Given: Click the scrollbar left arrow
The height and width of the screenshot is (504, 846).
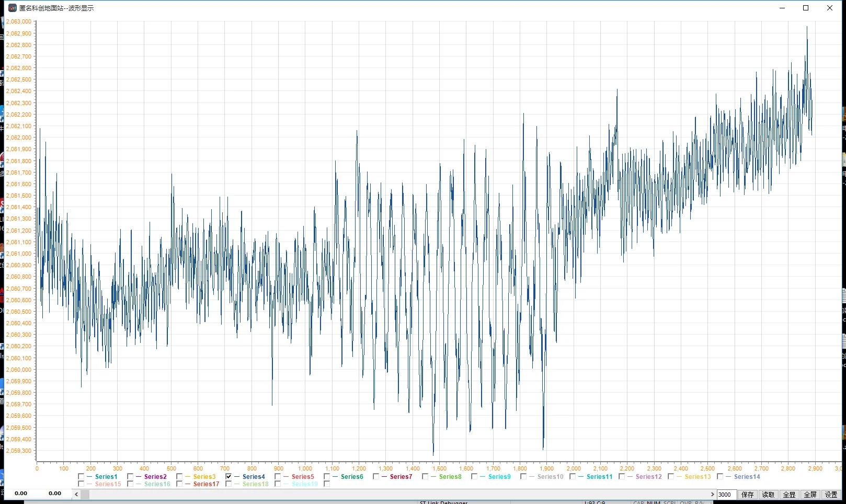Looking at the screenshot, I should click(x=76, y=495).
